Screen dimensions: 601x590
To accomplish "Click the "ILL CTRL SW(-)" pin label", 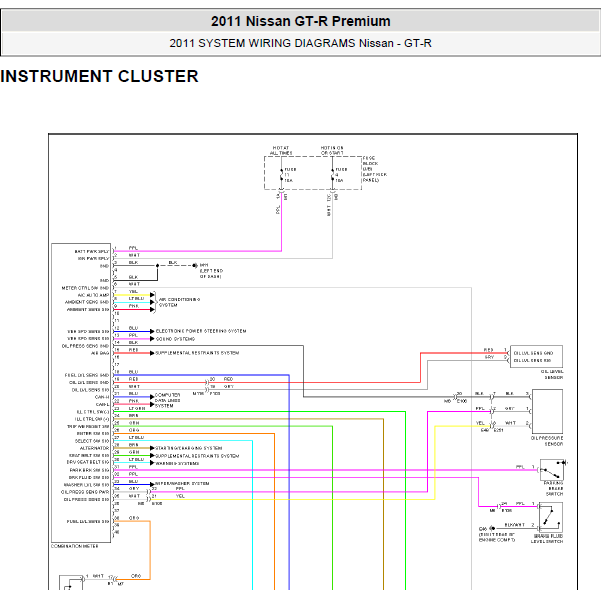I will coord(92,412).
